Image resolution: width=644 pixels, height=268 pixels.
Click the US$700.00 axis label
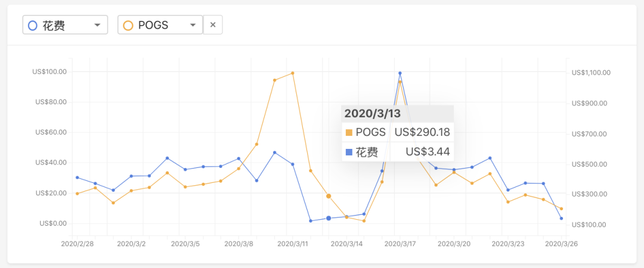tap(589, 134)
